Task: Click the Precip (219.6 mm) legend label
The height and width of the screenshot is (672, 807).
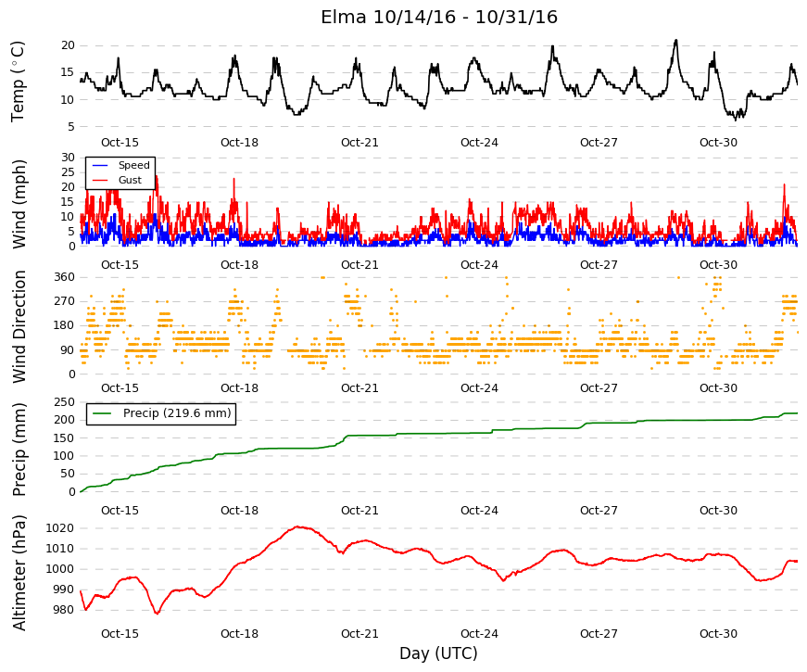Action: point(177,413)
